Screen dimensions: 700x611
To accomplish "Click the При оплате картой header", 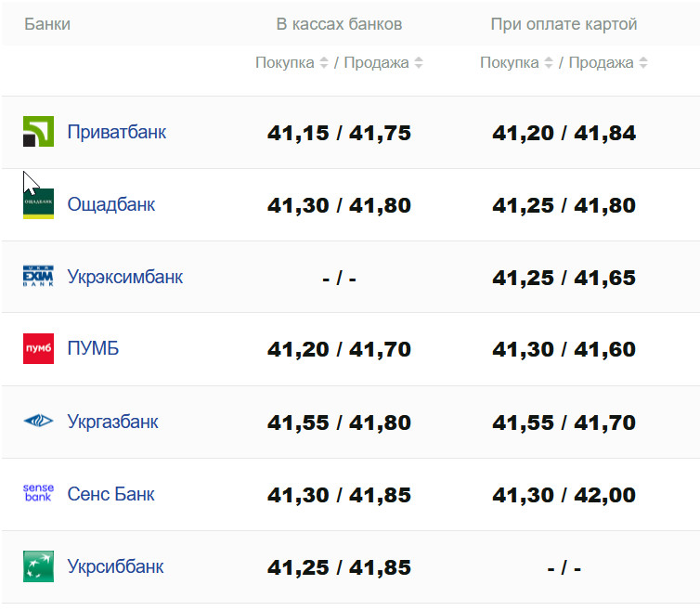I will (x=564, y=24).
